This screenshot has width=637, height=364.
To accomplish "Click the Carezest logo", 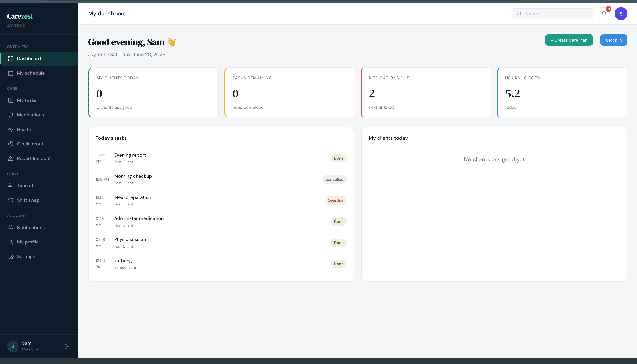I will (20, 16).
